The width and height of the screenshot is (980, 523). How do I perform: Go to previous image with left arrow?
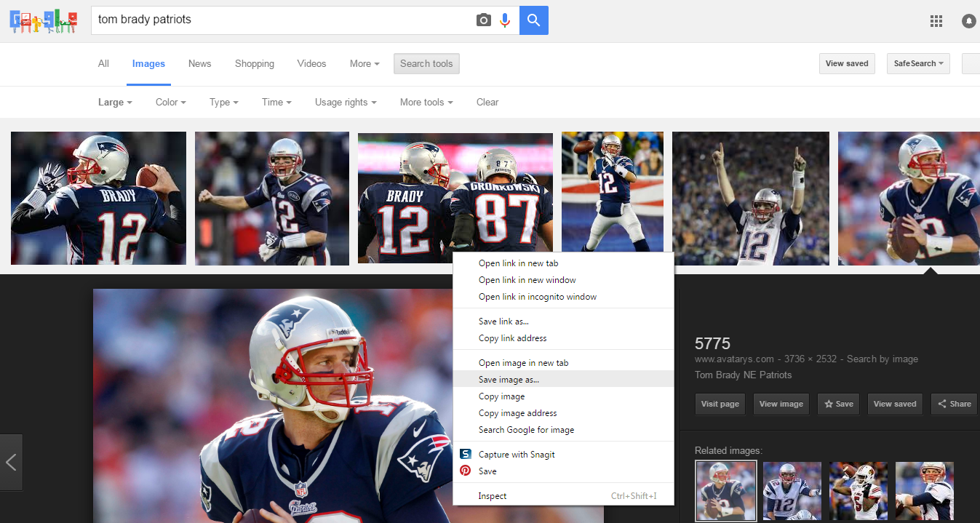[x=12, y=462]
